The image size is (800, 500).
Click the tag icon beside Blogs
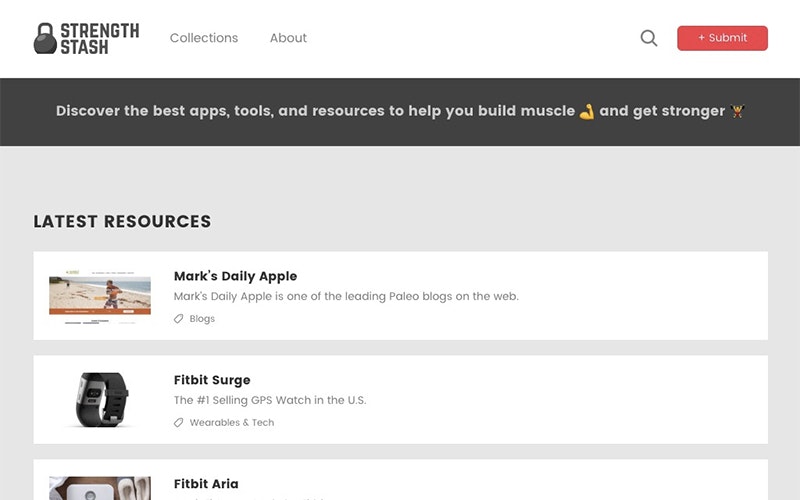click(x=179, y=319)
